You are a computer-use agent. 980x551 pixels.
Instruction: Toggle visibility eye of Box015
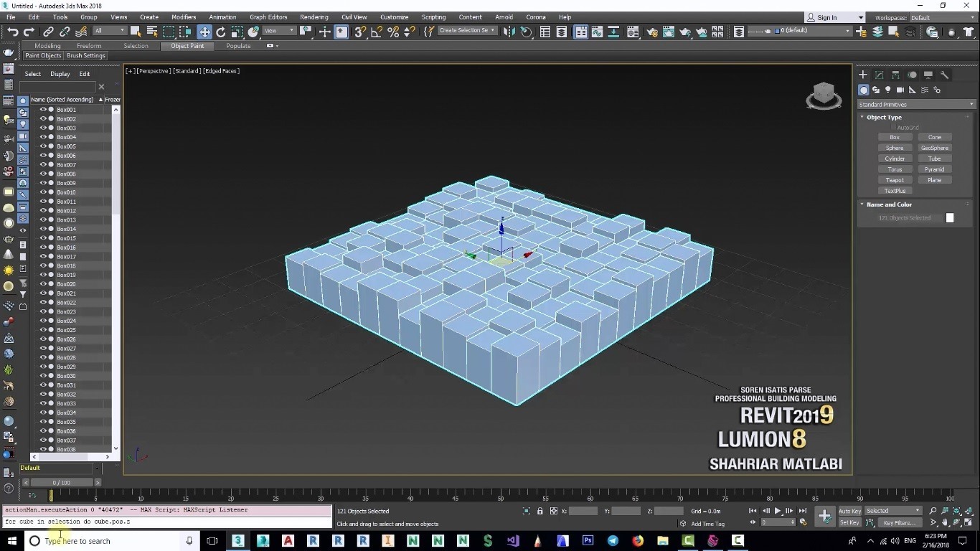pos(43,238)
